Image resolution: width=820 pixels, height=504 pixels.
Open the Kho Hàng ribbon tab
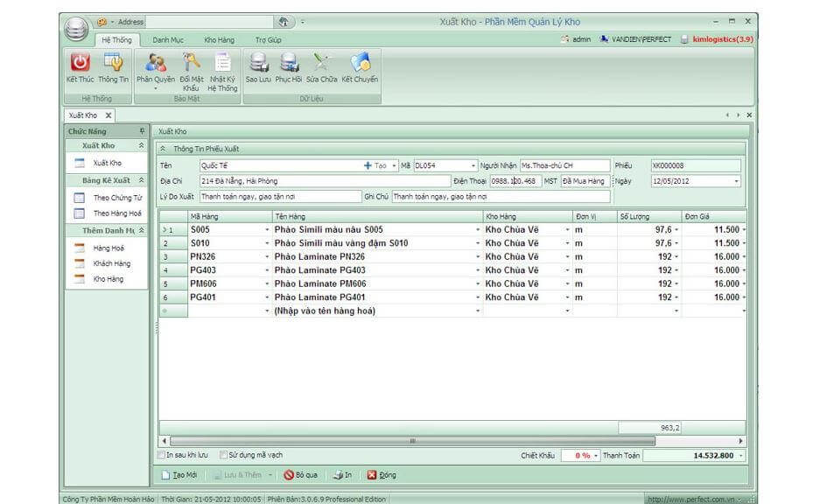click(x=219, y=40)
